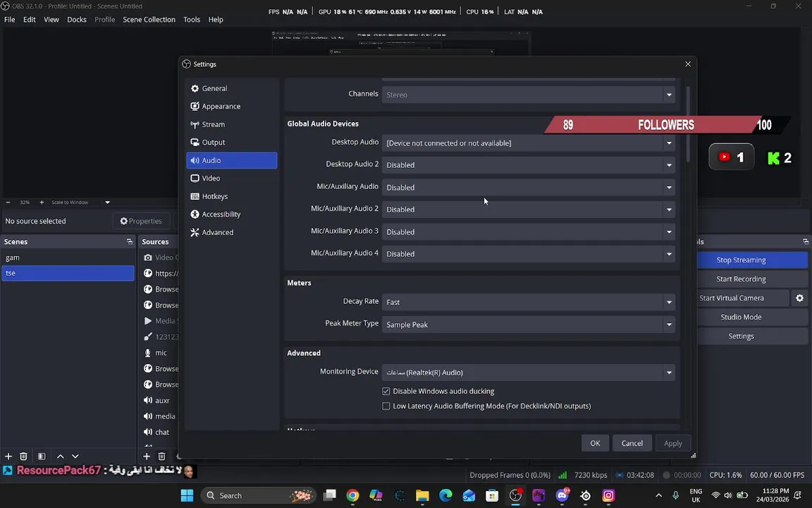Switch to the Accessibility settings tab

click(231, 214)
